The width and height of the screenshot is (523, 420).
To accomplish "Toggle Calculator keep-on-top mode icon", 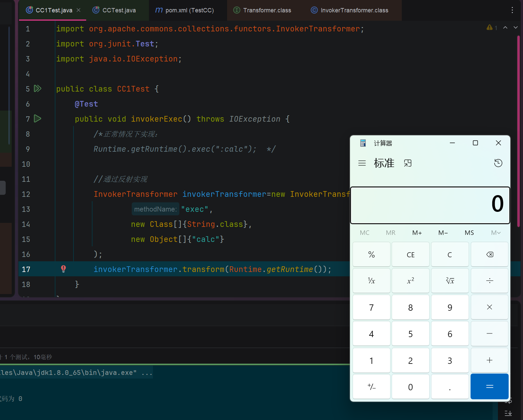I will click(x=407, y=163).
